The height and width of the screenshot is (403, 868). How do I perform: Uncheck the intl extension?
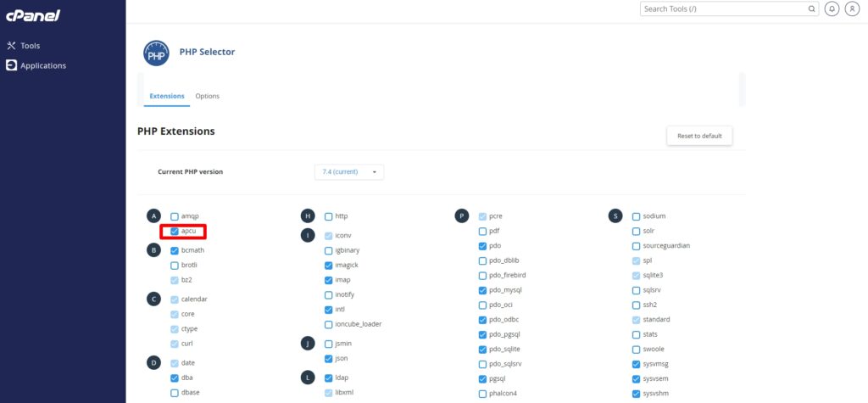328,310
